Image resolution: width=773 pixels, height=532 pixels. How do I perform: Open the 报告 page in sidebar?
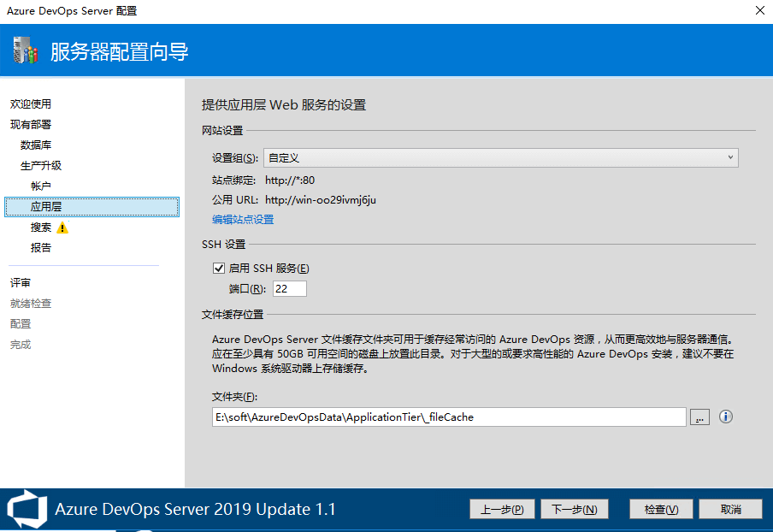point(41,248)
